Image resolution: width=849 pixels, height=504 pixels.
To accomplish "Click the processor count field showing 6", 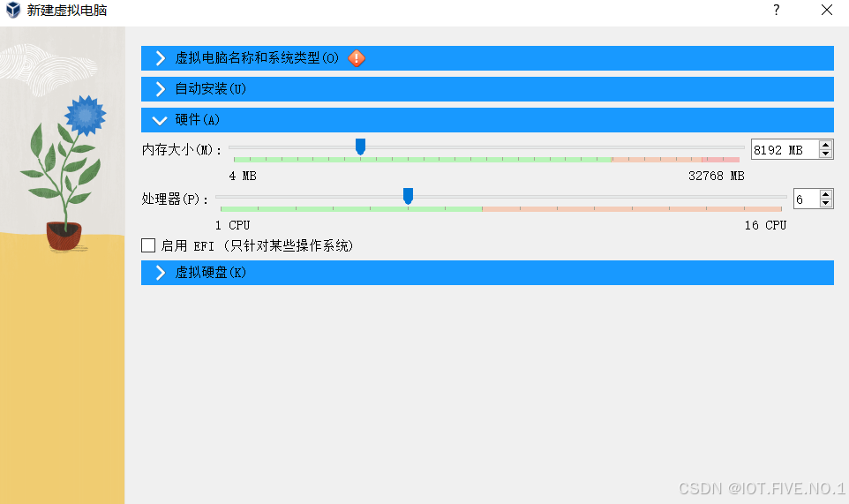I will 807,199.
